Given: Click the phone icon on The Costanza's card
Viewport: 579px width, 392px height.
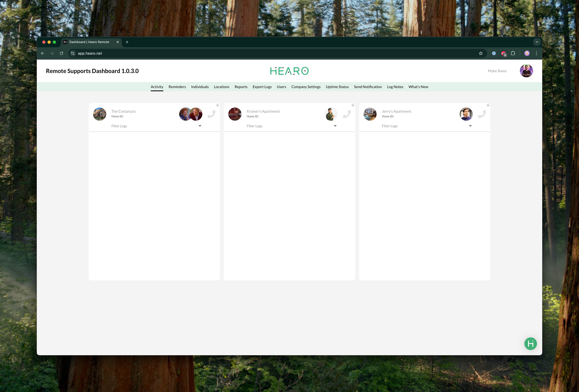Looking at the screenshot, I should coord(212,114).
